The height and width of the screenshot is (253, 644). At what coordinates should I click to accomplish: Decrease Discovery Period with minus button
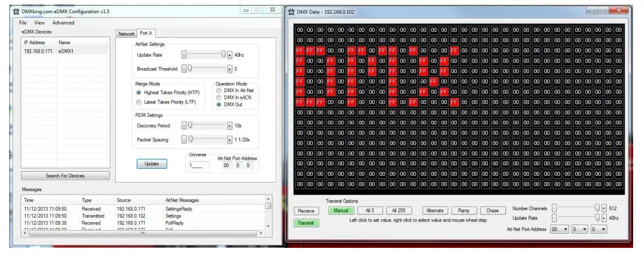[184, 126]
